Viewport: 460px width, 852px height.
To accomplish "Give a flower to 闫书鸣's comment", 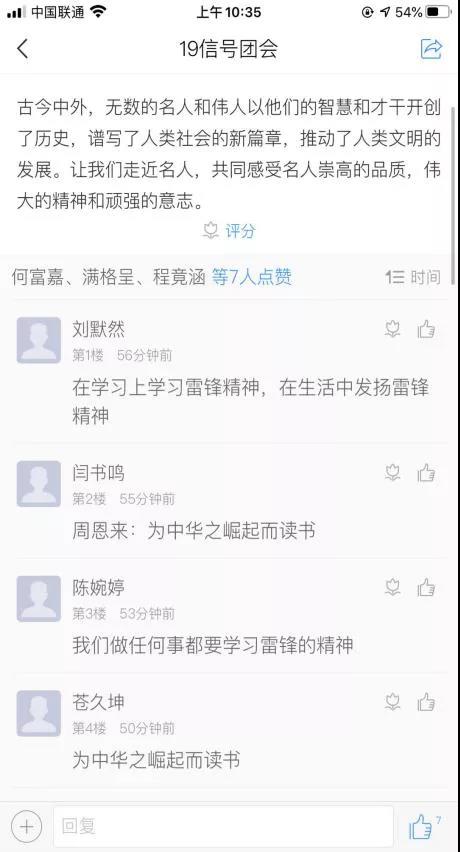I will point(392,473).
